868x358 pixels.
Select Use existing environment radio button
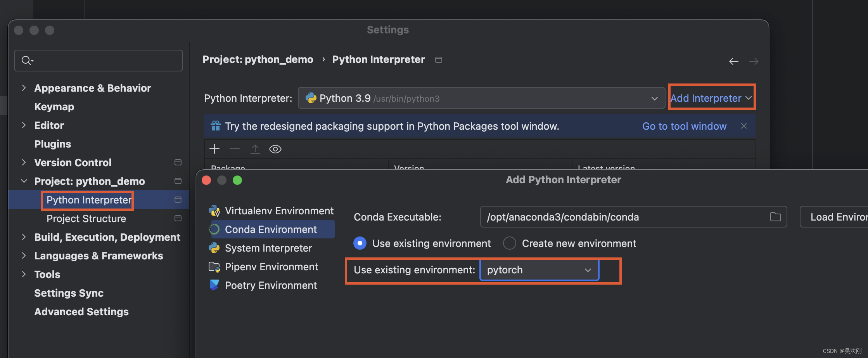[x=360, y=243]
